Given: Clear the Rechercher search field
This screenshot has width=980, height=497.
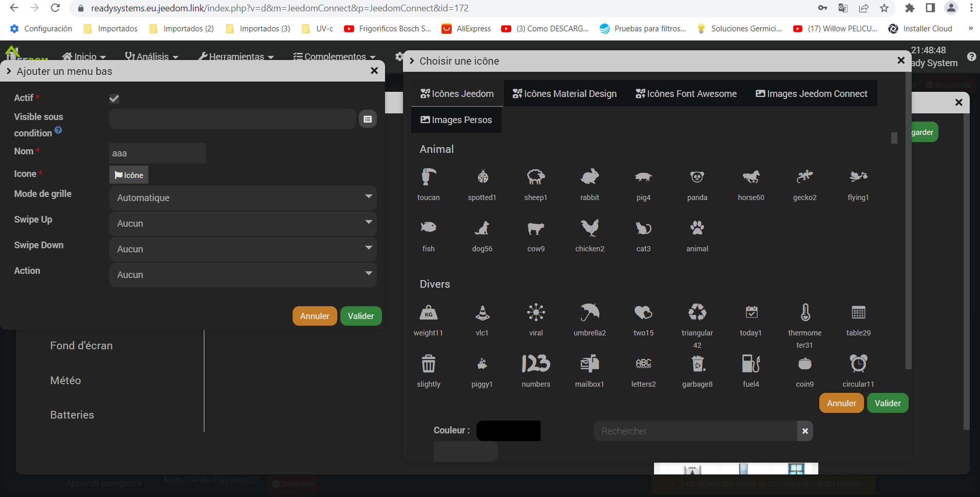Looking at the screenshot, I should click(x=805, y=431).
